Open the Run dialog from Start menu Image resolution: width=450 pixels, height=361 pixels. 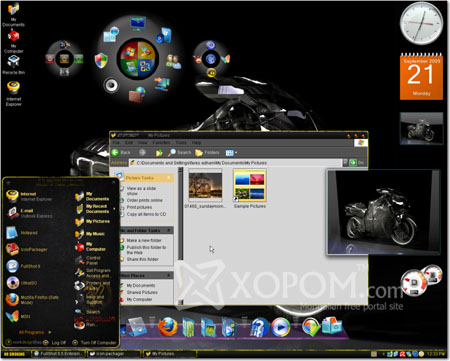[x=86, y=324]
